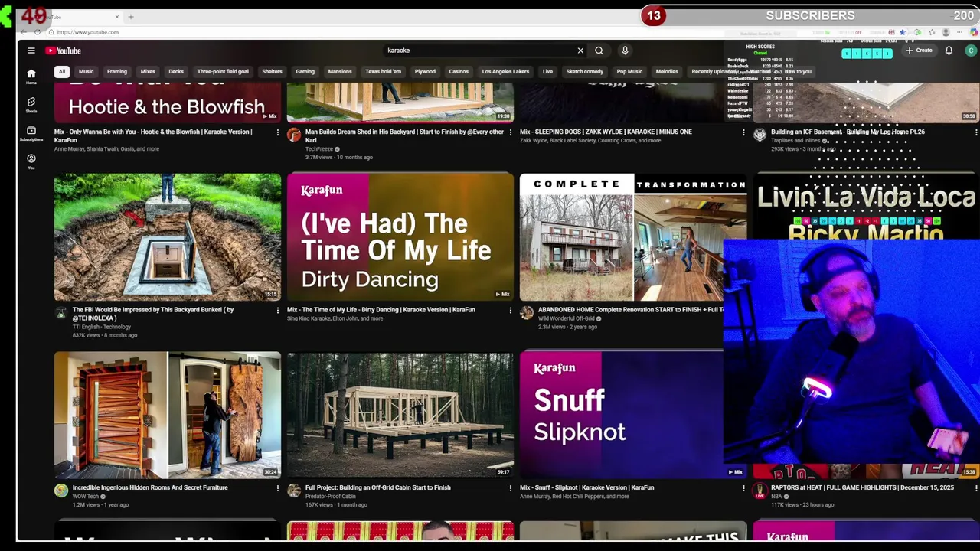Viewport: 980px width, 551px height.
Task: Open Subscriptions in the left sidebar
Action: (x=31, y=133)
